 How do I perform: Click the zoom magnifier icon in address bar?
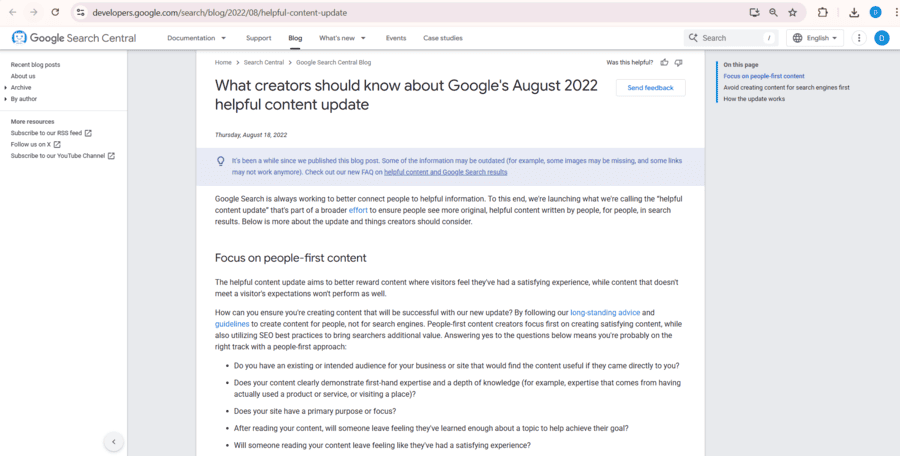point(773,12)
